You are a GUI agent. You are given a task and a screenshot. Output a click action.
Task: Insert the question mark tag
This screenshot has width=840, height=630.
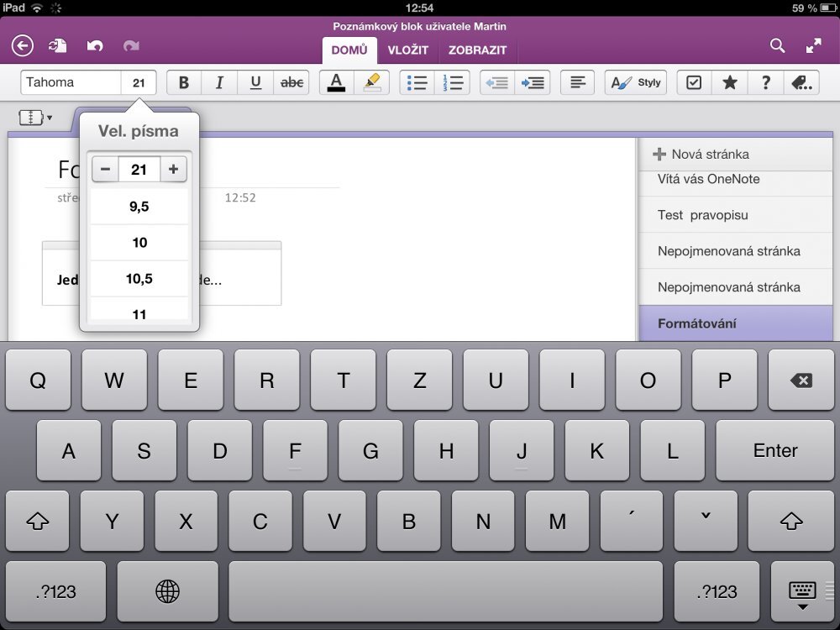click(765, 81)
